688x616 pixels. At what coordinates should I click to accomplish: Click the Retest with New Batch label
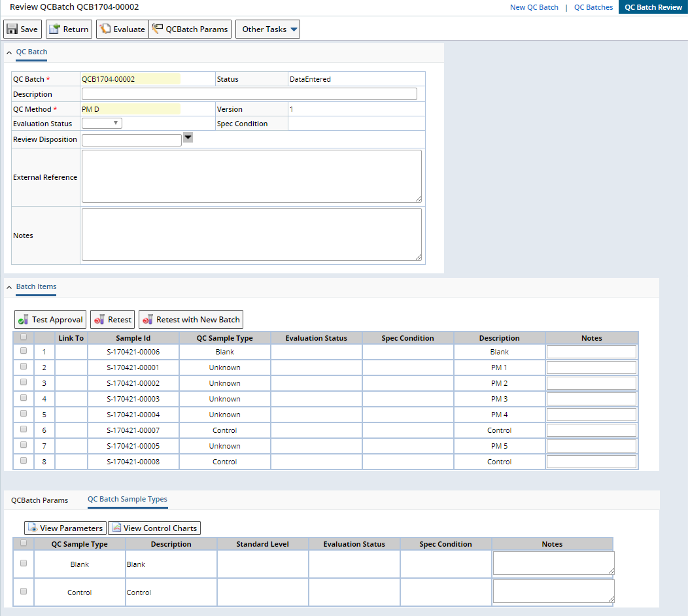(x=198, y=320)
